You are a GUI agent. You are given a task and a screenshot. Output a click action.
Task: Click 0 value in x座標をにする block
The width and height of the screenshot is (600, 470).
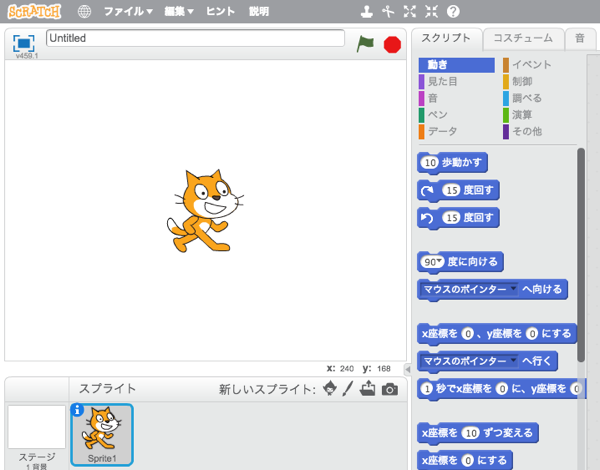[467, 460]
